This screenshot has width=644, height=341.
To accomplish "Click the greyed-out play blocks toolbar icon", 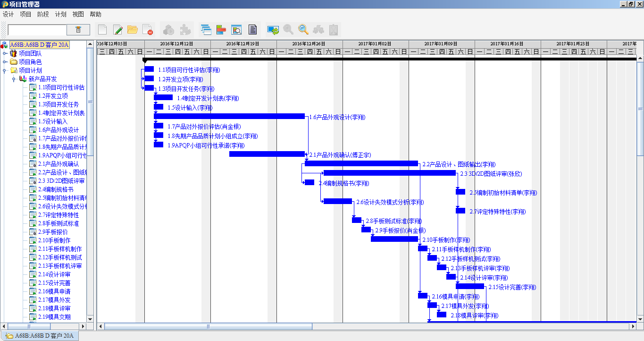I will pyautogui.click(x=168, y=30).
